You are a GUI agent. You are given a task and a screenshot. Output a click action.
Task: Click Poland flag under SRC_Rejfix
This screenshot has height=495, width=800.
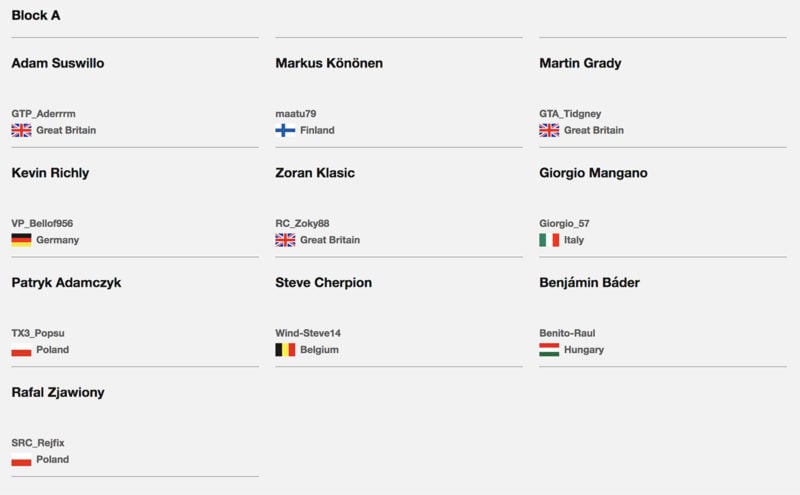pyautogui.click(x=21, y=459)
